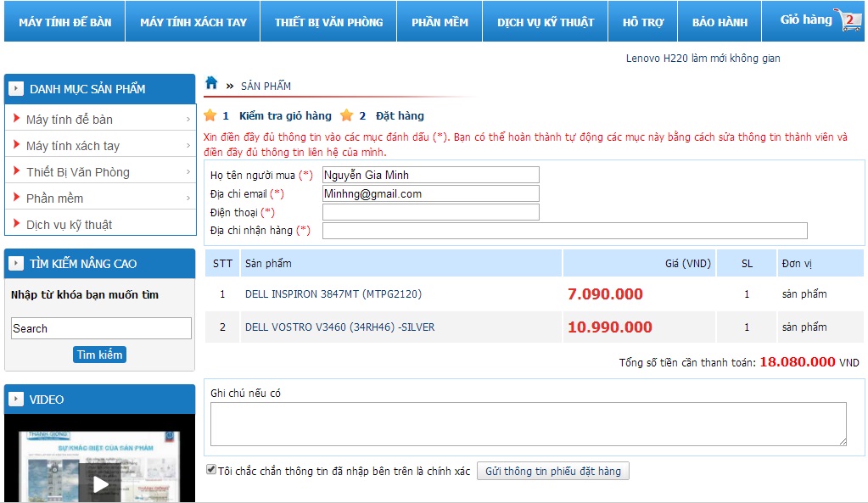
Task: Open the shopping cart icon
Action: tap(848, 20)
